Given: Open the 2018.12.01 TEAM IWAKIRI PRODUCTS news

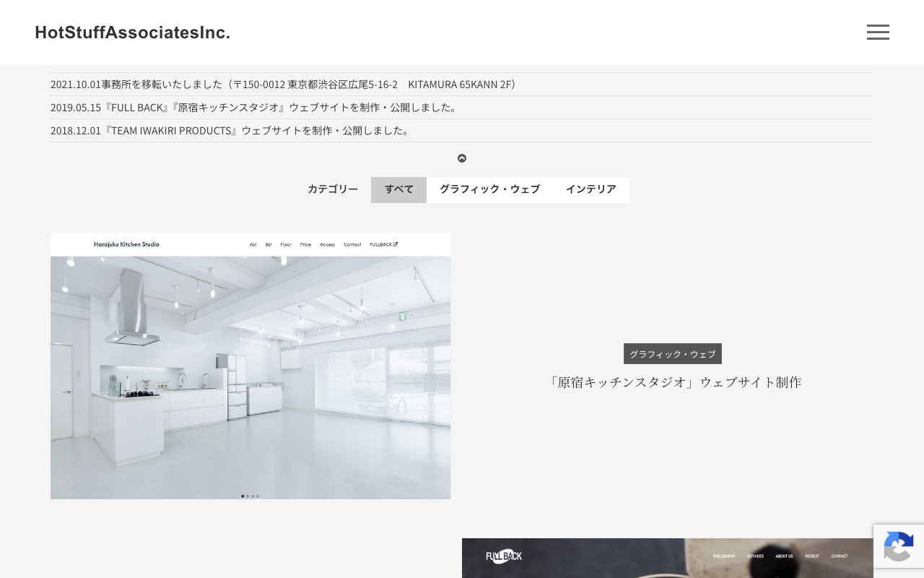Looking at the screenshot, I should pos(231,131).
